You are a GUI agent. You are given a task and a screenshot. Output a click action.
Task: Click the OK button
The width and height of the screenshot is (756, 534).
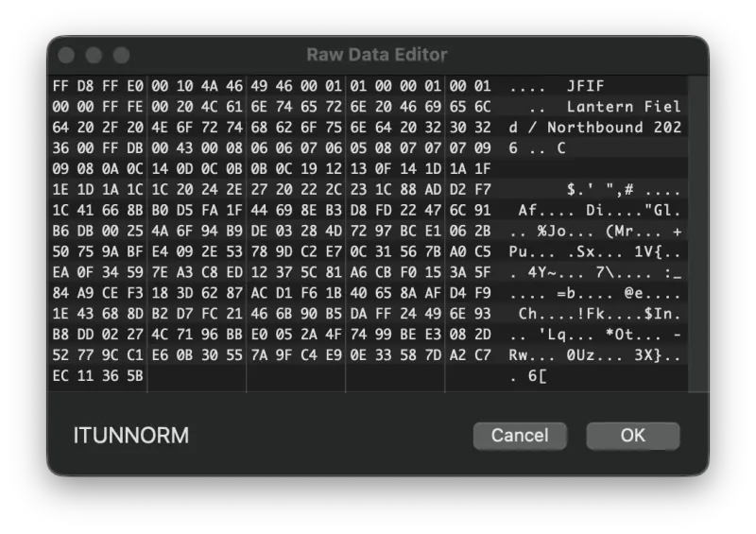click(x=632, y=436)
